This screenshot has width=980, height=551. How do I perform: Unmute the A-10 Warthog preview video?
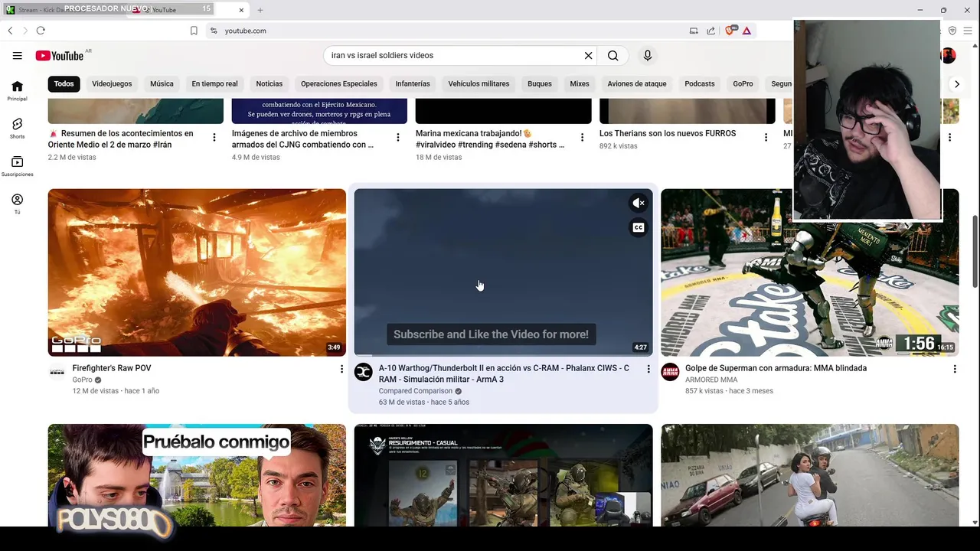(x=638, y=203)
